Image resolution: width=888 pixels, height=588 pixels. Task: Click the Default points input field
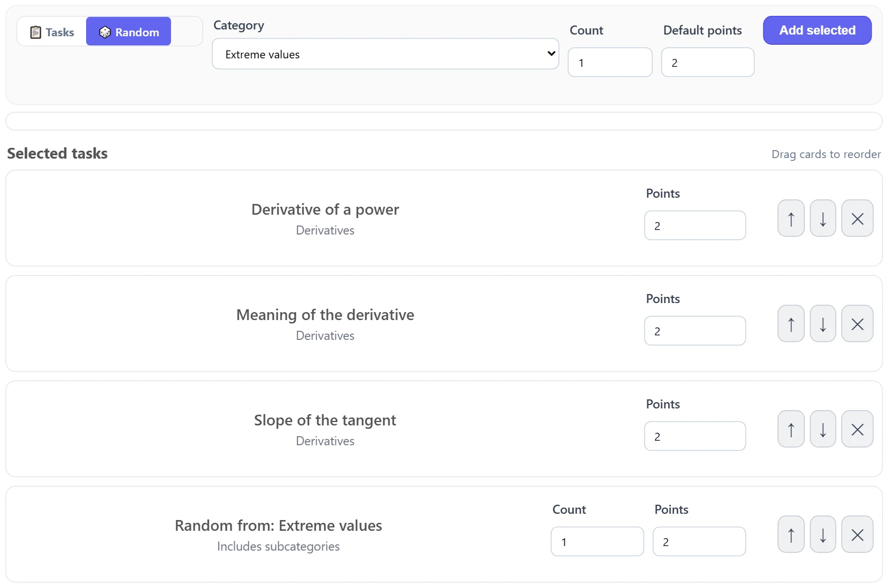[707, 62]
